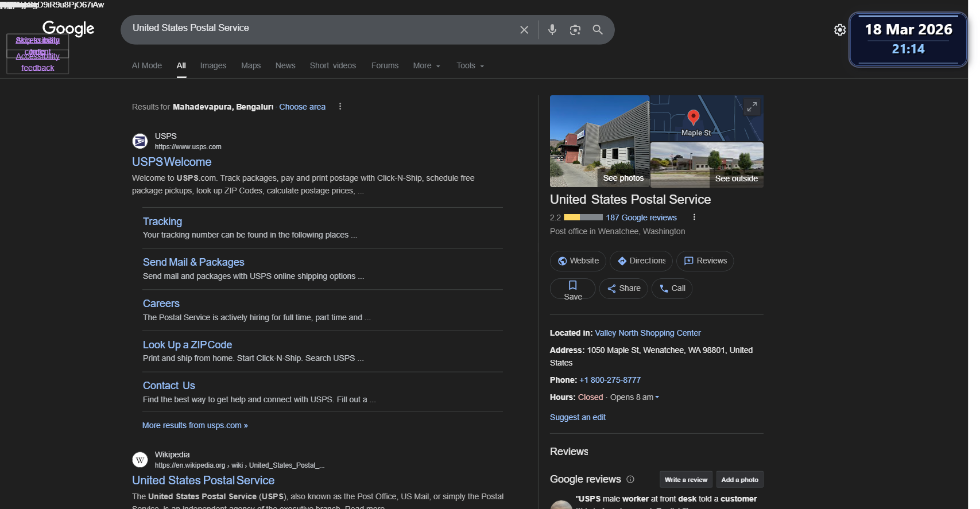Clear the search box text
The width and height of the screenshot is (980, 509).
524,30
